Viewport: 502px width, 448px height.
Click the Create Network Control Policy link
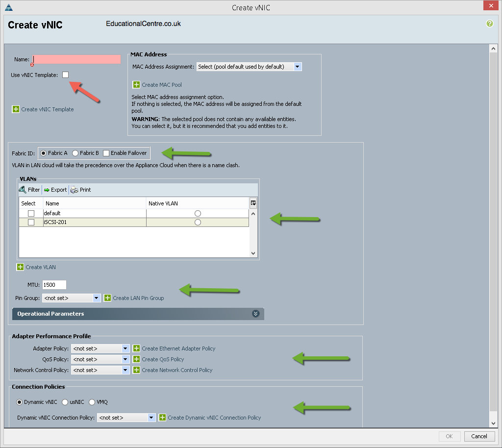[x=177, y=370]
